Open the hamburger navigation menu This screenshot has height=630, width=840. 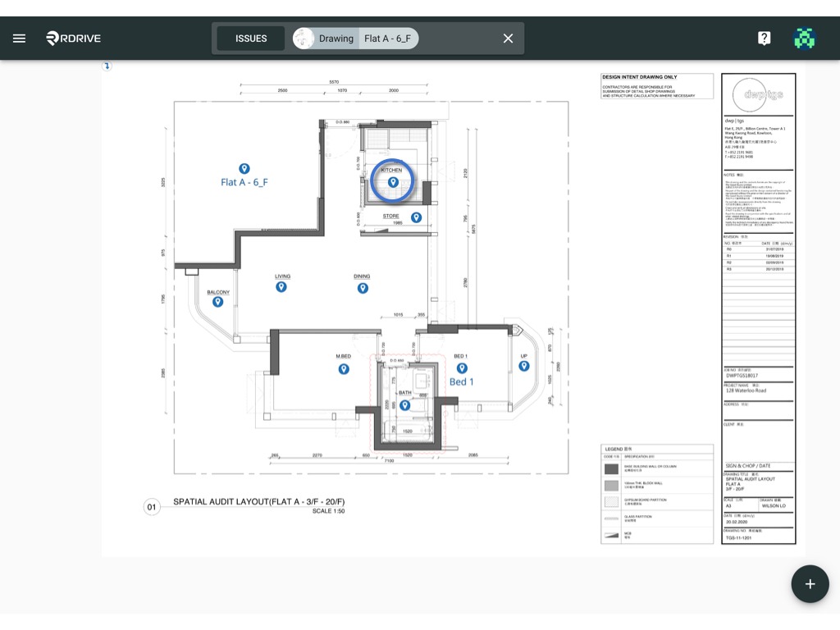20,38
